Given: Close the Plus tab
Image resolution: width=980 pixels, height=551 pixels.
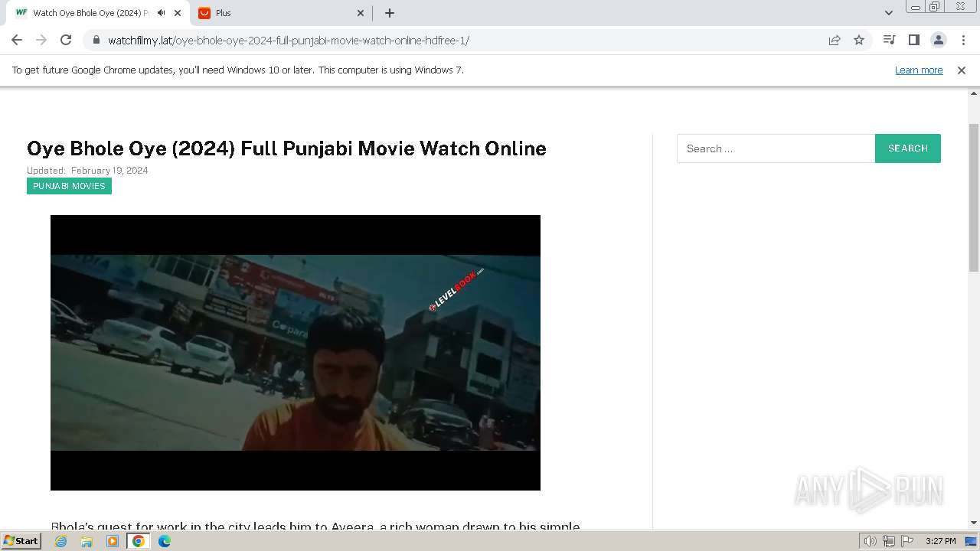Looking at the screenshot, I should 361,13.
